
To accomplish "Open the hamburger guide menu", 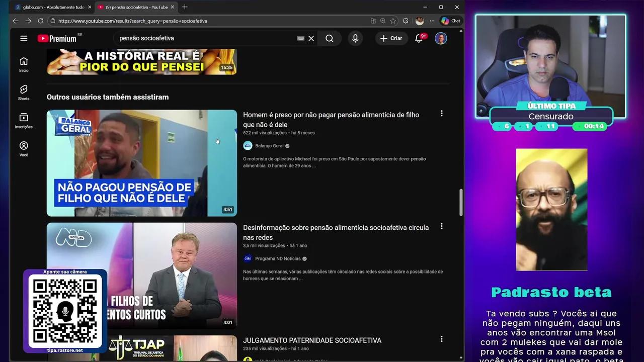I will coord(24,38).
